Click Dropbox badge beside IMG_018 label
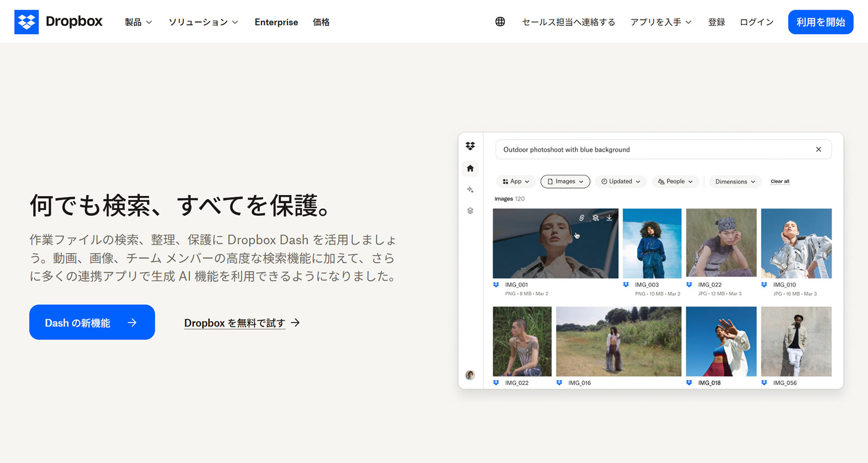The width and height of the screenshot is (868, 463). coord(689,383)
